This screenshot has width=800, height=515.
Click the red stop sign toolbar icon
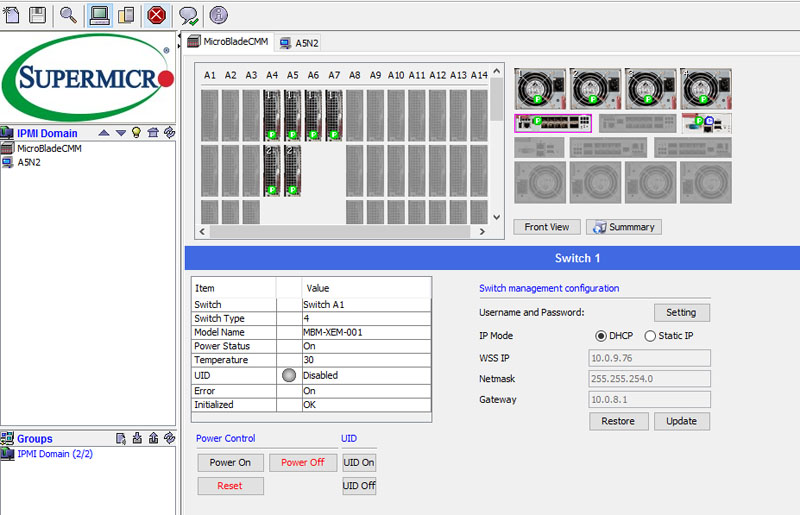point(156,14)
